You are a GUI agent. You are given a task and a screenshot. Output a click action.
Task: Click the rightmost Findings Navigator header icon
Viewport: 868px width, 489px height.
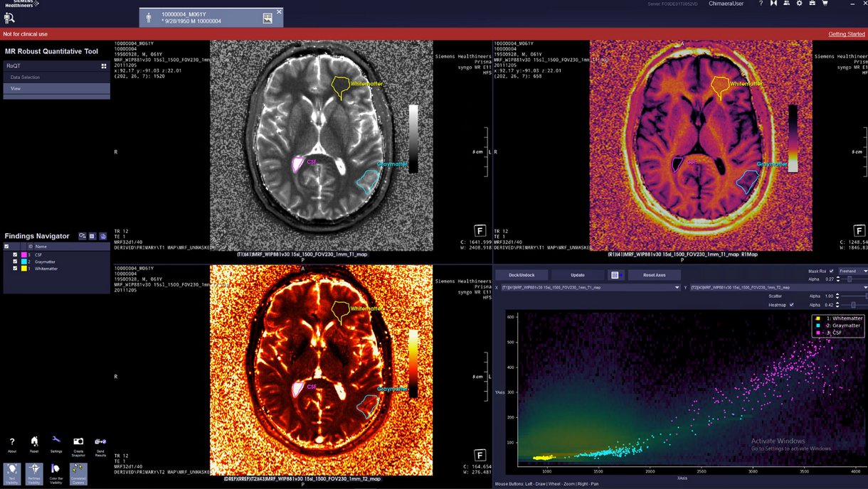coord(102,236)
